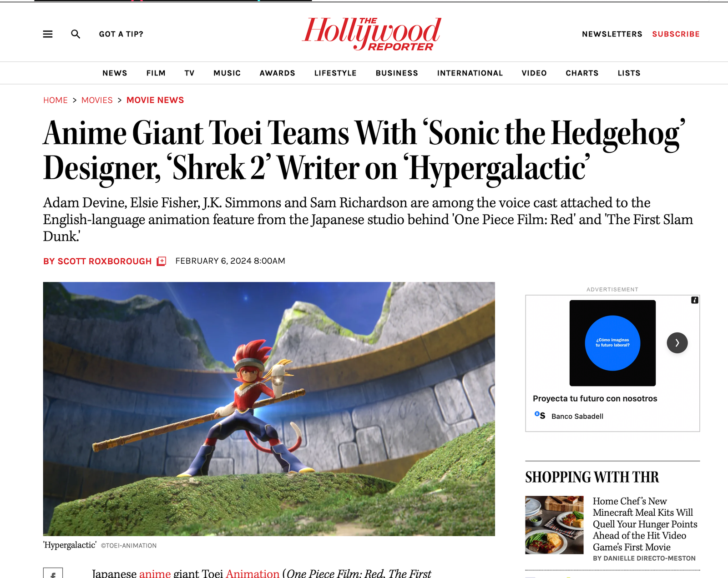Expand author bio plus icon beside Scott Roxborough
Viewport: 728px width, 578px height.
pyautogui.click(x=162, y=261)
